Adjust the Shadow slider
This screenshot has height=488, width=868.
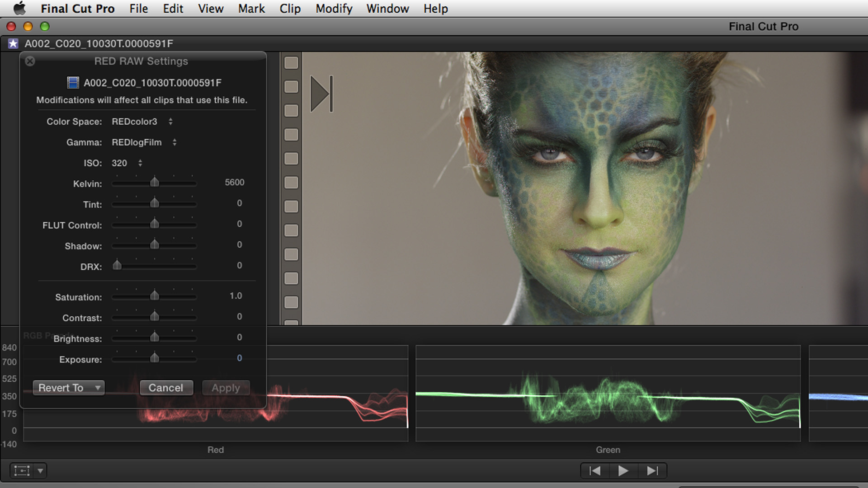(x=154, y=245)
